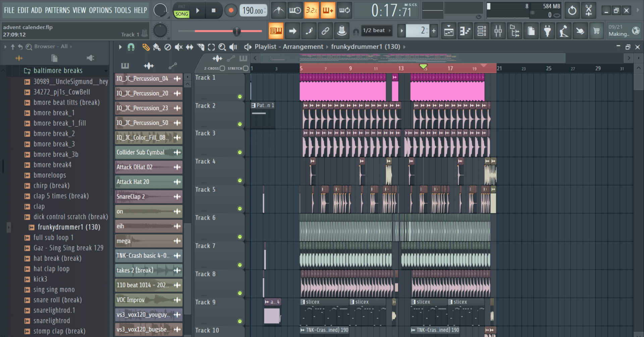Open the TOOLS menu

click(123, 10)
